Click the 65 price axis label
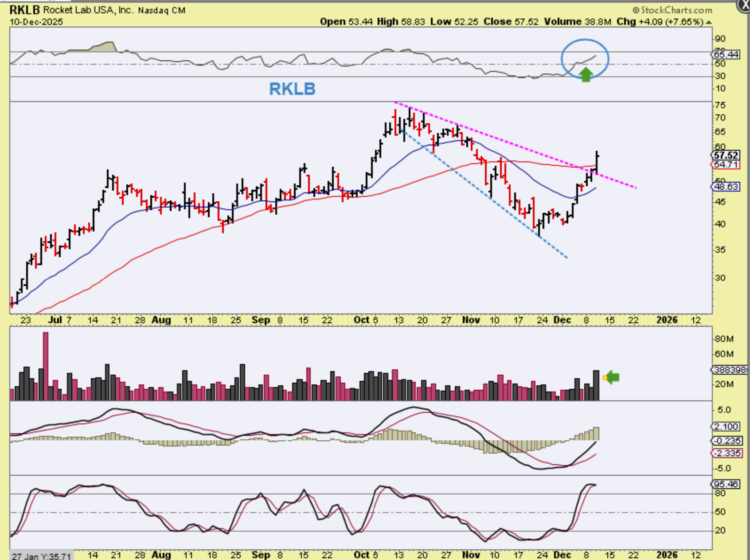 (720, 132)
